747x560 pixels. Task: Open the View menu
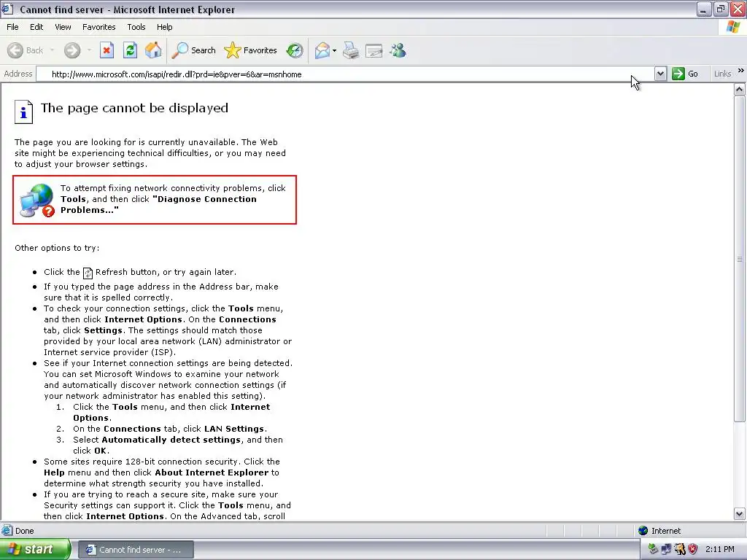(x=63, y=27)
